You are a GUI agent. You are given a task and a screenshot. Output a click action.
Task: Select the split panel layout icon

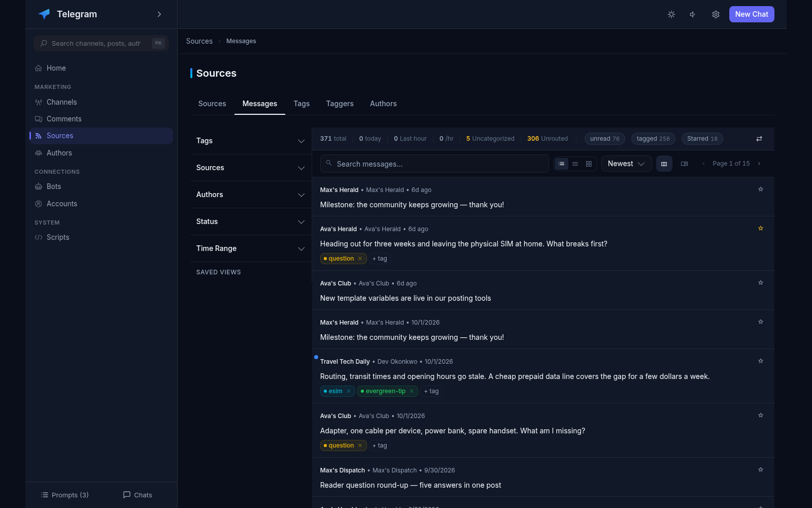(x=664, y=164)
